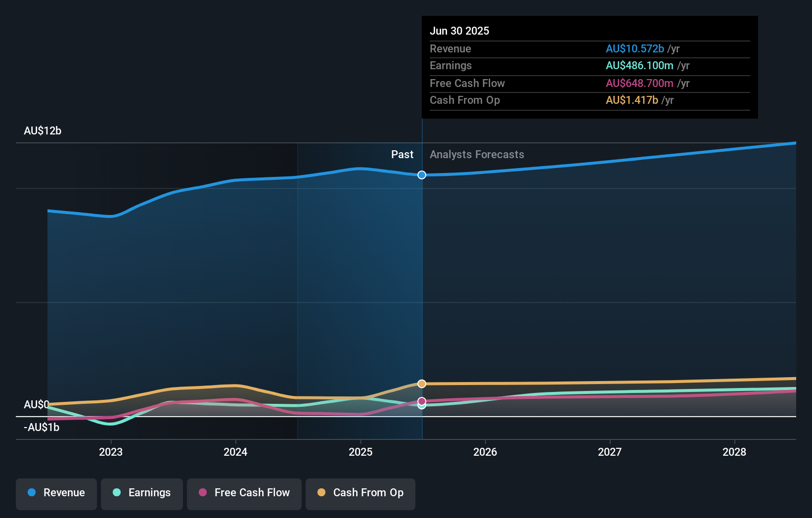
Task: Click the AU$486.100m Earnings value in tooltip
Action: (639, 65)
